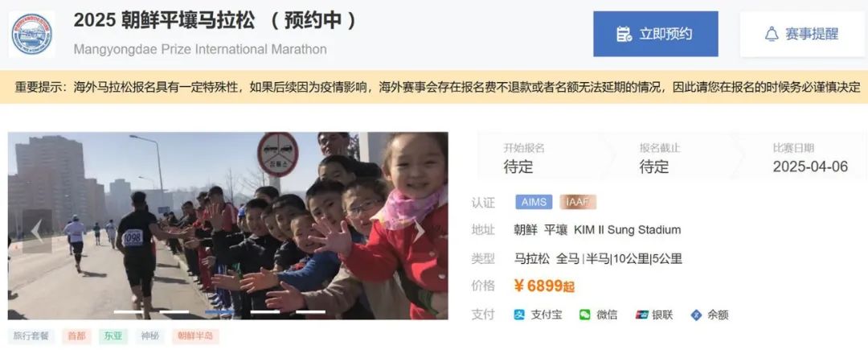Click the Mangyongdae marathon event logo
The width and height of the screenshot is (868, 354).
coord(31,35)
